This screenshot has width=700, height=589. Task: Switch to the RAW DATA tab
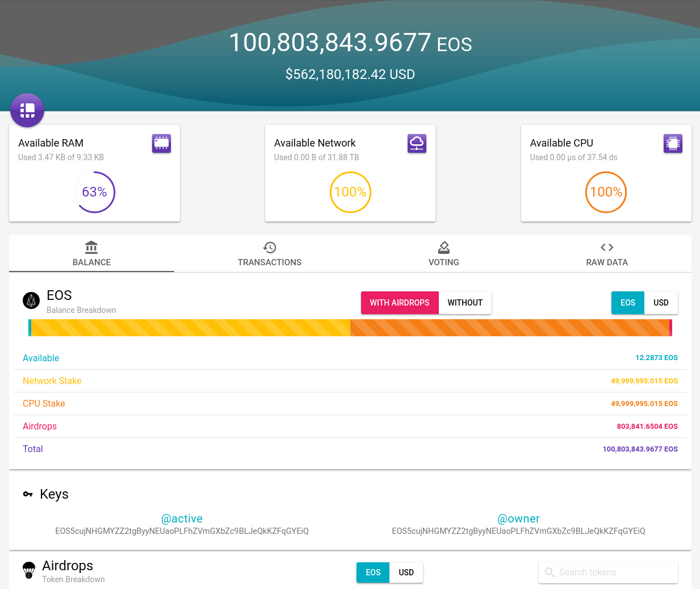click(607, 253)
